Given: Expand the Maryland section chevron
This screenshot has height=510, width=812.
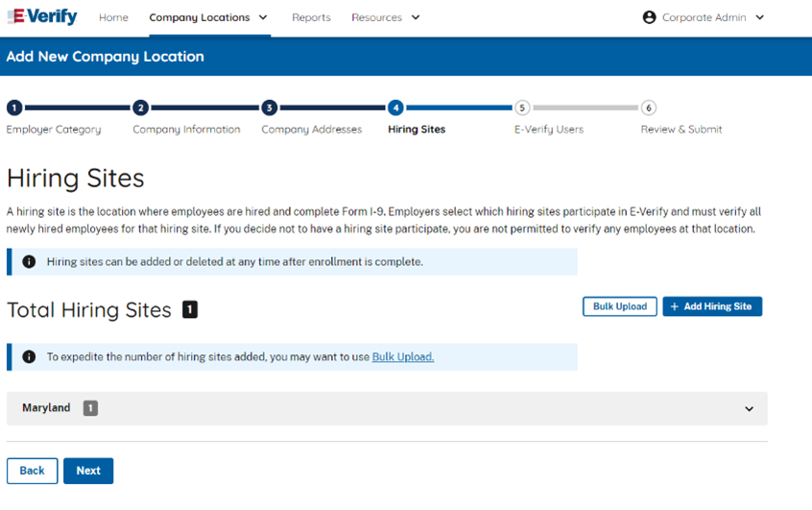Looking at the screenshot, I should (749, 409).
